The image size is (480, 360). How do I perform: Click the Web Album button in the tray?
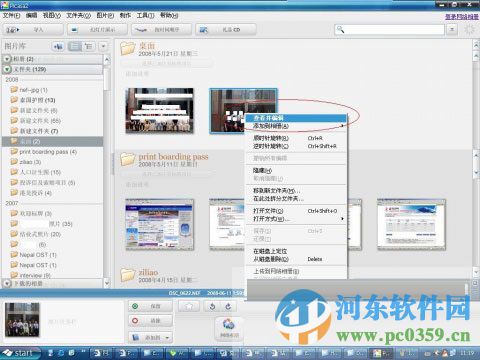click(229, 328)
